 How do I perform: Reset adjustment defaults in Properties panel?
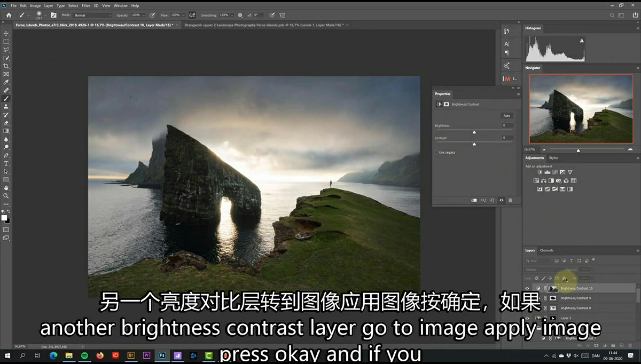click(492, 200)
